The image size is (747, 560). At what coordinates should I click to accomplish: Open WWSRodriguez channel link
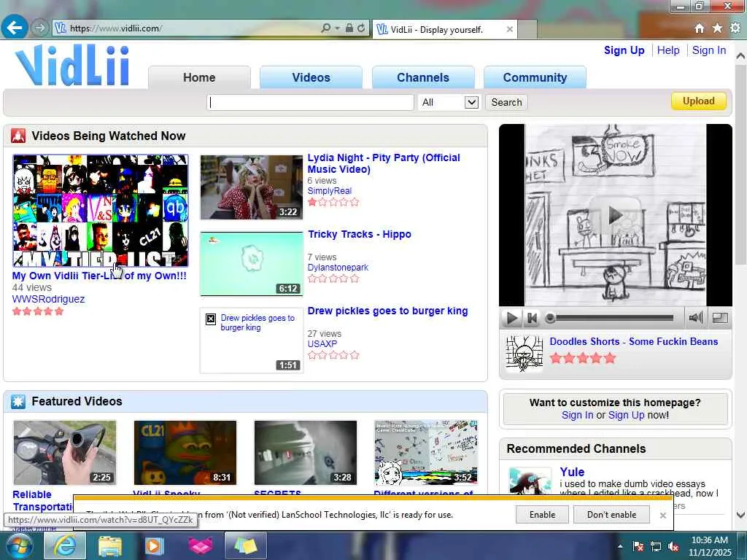(x=48, y=299)
